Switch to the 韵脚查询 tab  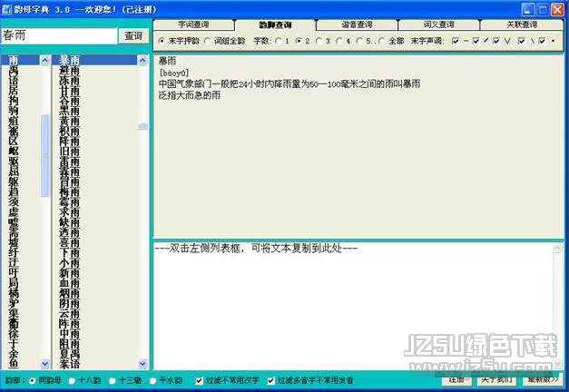pos(275,24)
